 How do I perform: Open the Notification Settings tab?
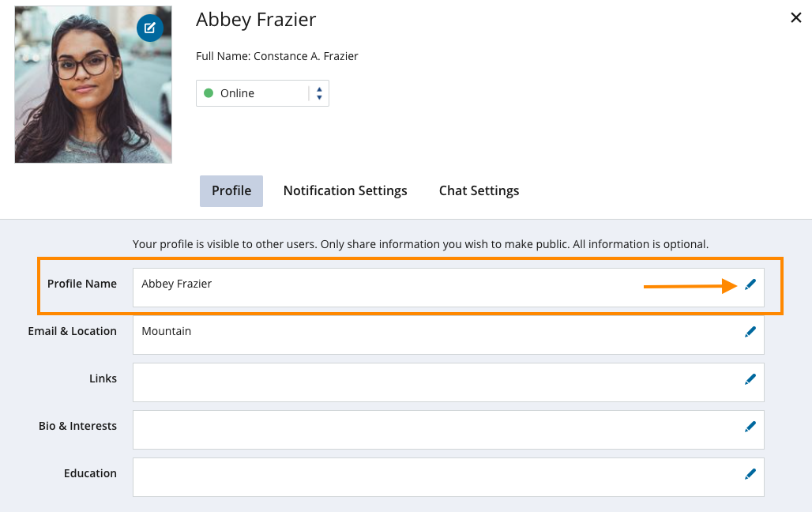[x=345, y=191]
